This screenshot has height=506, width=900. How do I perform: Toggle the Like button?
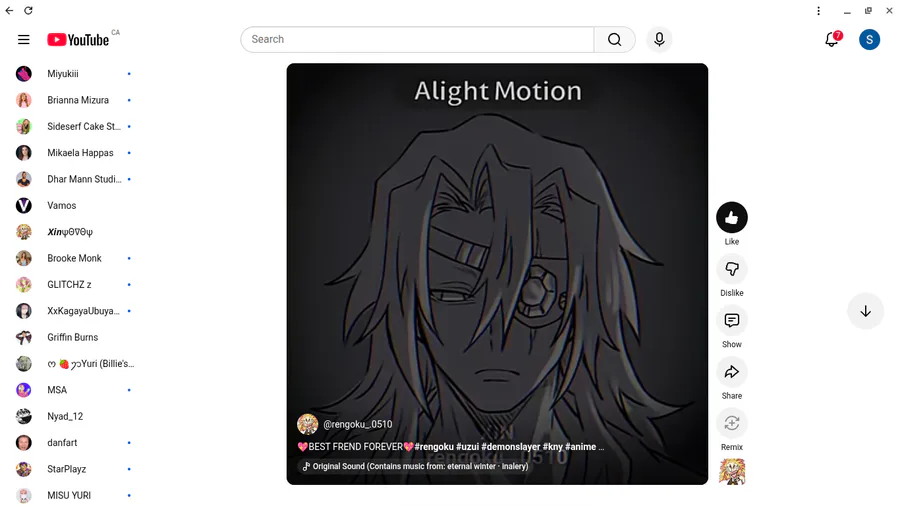coord(732,217)
